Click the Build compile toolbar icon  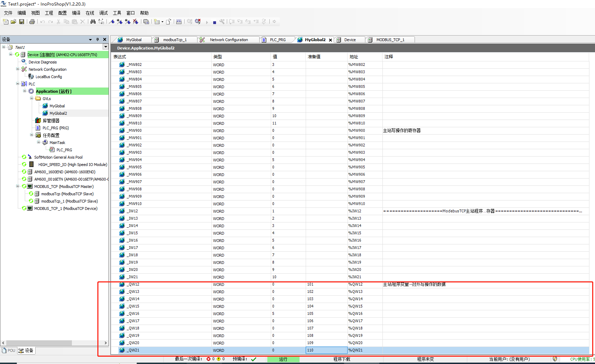pyautogui.click(x=179, y=22)
